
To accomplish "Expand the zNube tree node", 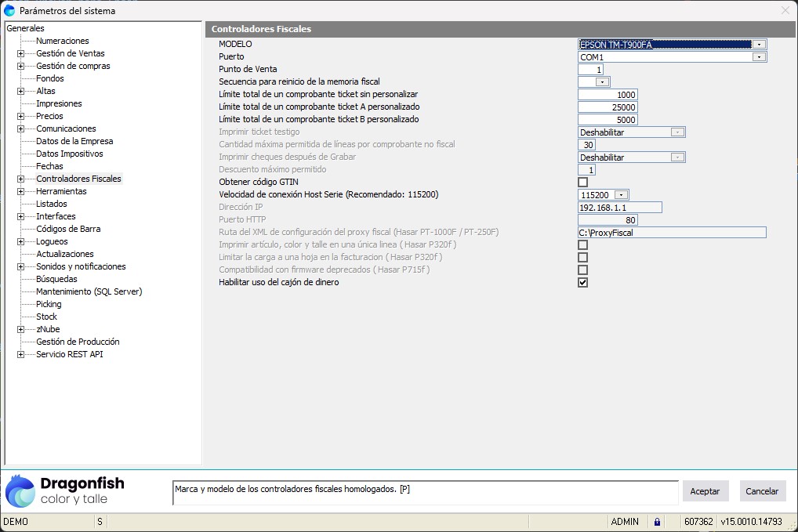I will coord(20,330).
